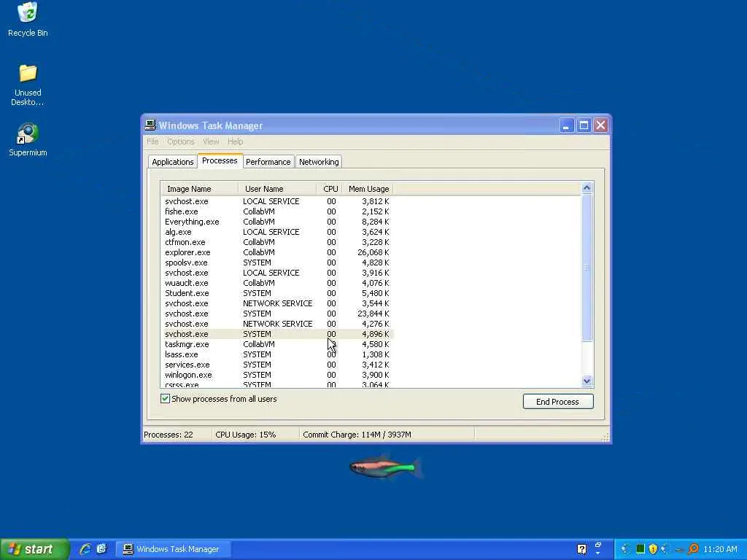Open the Recycle Bin desktop icon
The height and width of the screenshot is (560, 747).
(28, 19)
